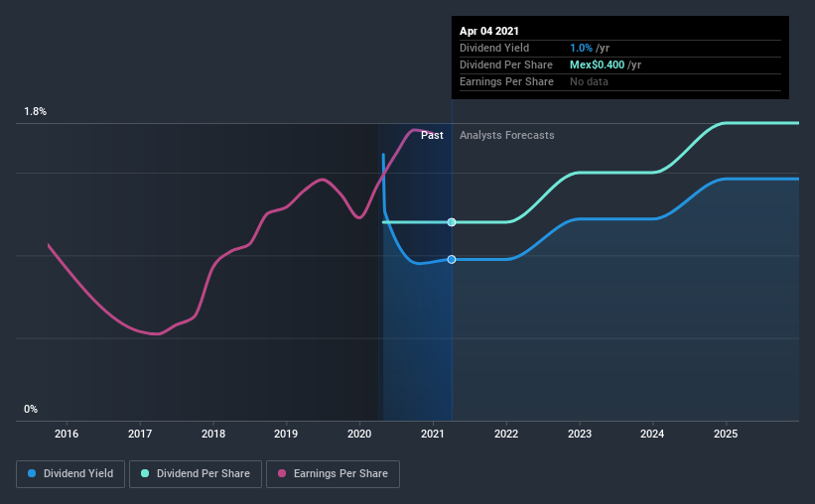Toggle the Earnings Per Share legend button
This screenshot has width=815, height=504.
[334, 474]
